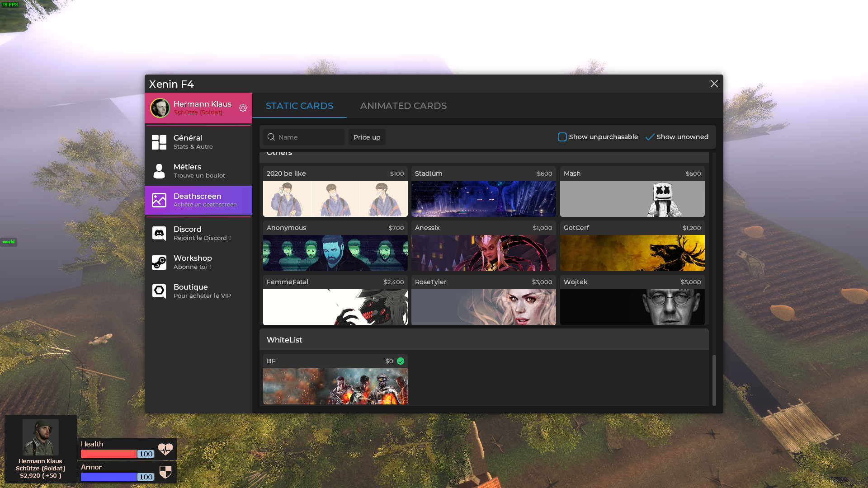Click the green owned checkmark on BF
This screenshot has height=488, width=868.
point(401,361)
